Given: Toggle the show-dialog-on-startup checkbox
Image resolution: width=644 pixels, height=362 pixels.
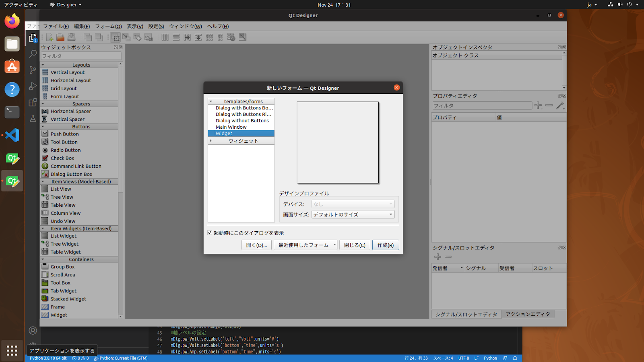Looking at the screenshot, I should click(210, 233).
